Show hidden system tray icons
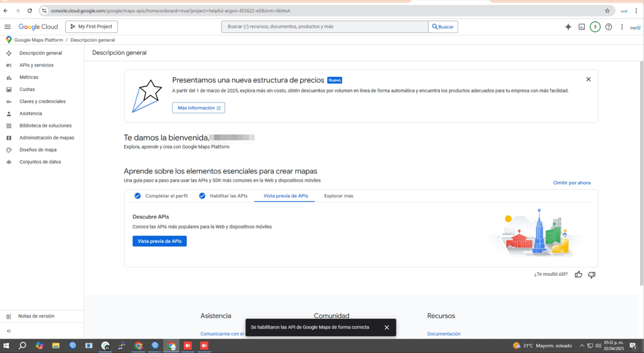This screenshot has height=353, width=644. [581, 345]
